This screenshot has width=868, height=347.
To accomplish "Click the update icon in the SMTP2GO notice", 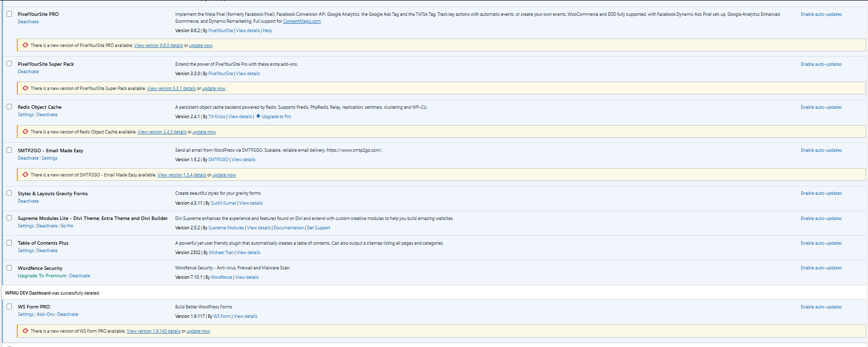I will [x=25, y=174].
